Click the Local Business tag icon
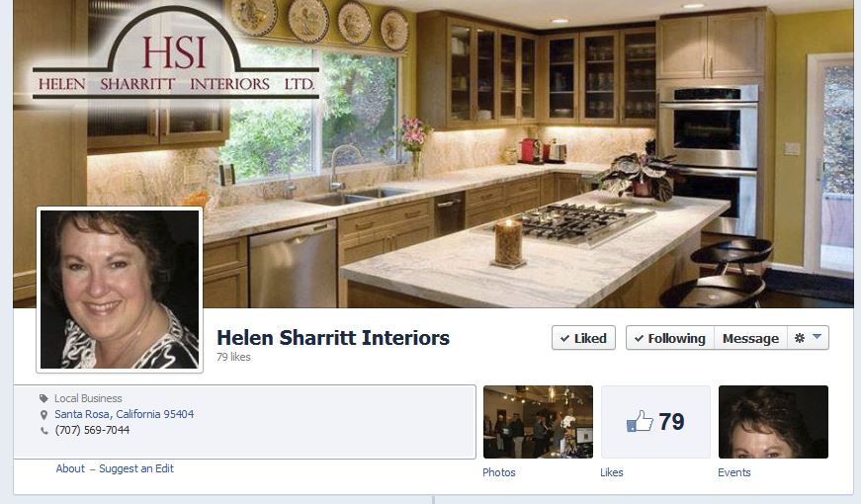Viewport: 861px width, 504px height. [43, 398]
